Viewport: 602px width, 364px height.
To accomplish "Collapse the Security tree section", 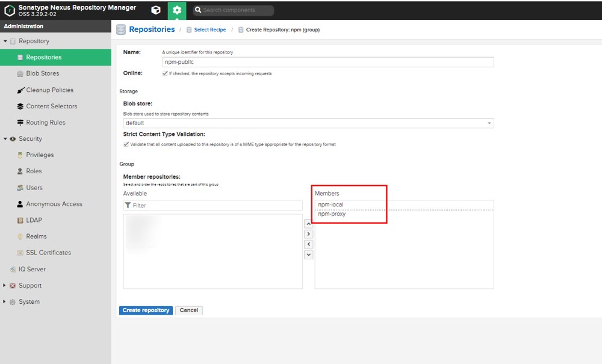I will [5, 139].
